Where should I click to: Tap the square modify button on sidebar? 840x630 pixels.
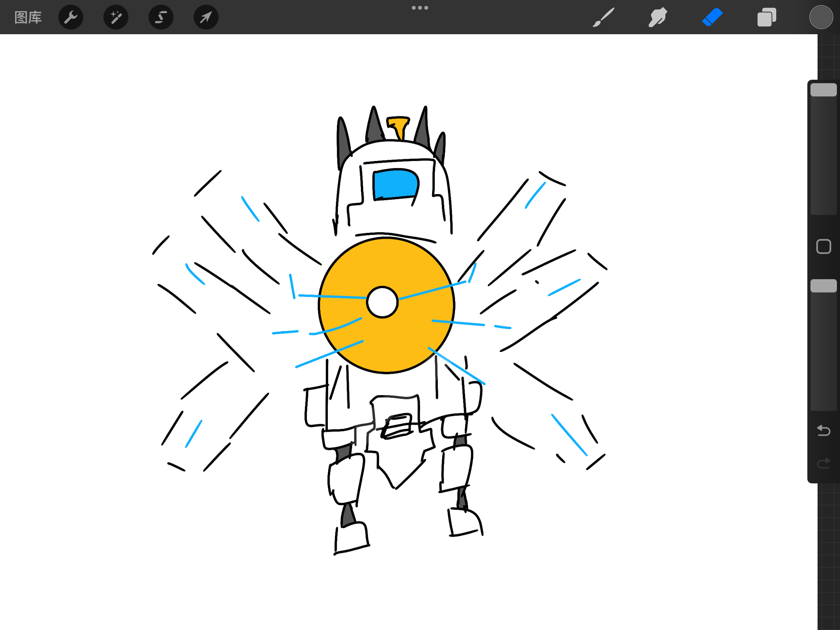tap(824, 247)
